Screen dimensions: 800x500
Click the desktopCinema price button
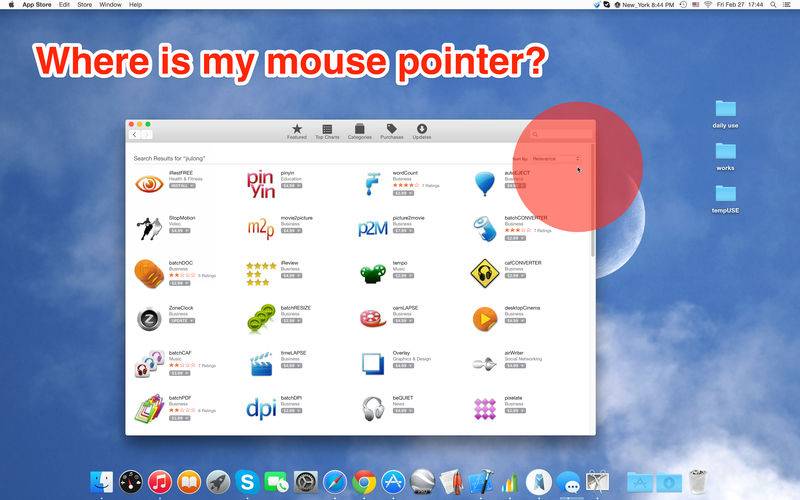pos(515,321)
